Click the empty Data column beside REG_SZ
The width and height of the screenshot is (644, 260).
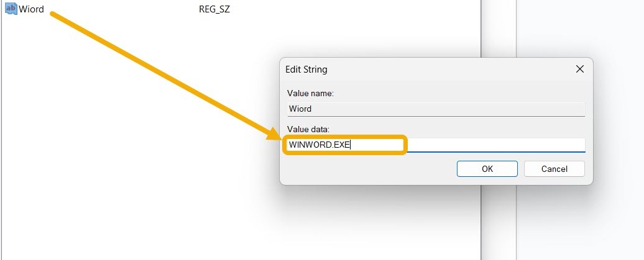click(x=353, y=9)
